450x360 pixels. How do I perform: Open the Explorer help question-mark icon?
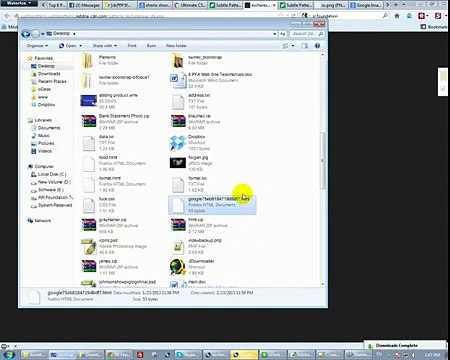(317, 46)
